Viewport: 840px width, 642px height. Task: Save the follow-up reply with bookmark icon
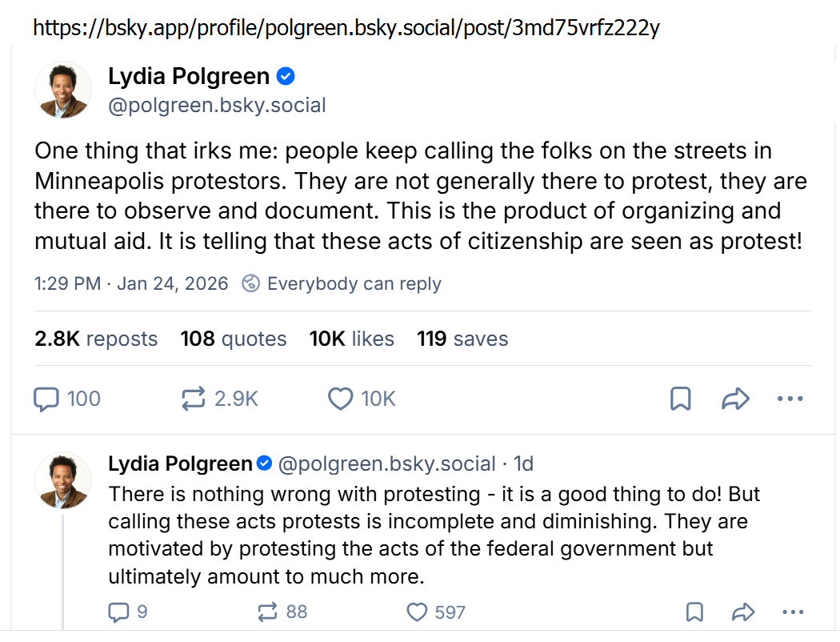click(x=695, y=612)
